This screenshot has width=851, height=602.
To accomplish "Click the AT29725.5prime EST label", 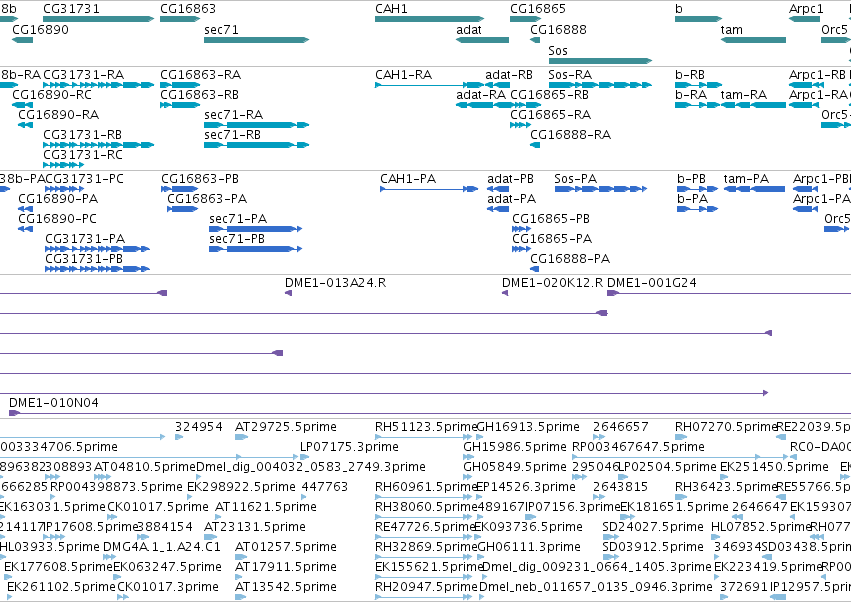I will point(285,427).
